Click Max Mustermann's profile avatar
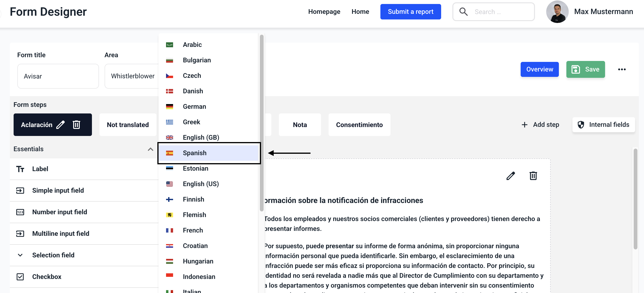 [x=557, y=12]
